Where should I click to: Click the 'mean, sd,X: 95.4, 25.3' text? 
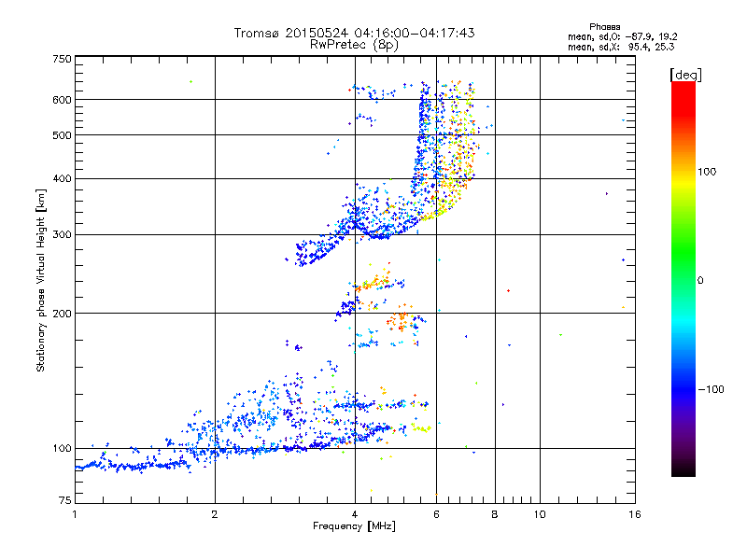621,47
